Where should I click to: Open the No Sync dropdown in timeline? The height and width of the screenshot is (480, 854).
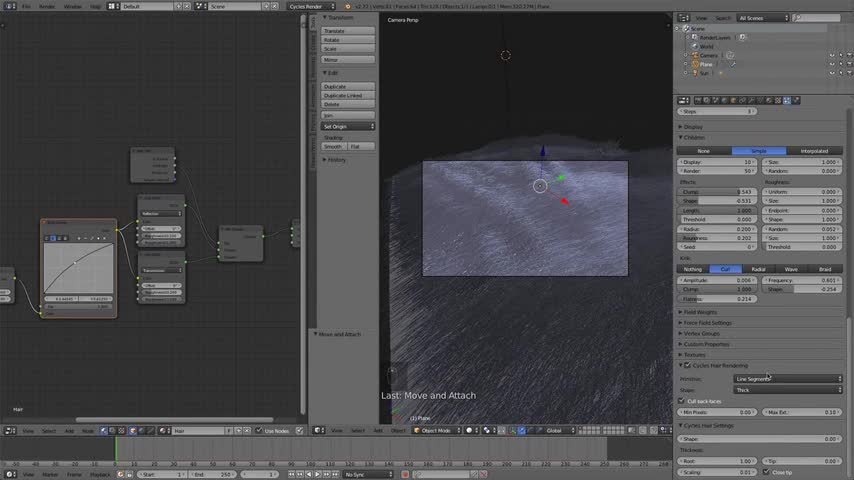click(x=368, y=475)
